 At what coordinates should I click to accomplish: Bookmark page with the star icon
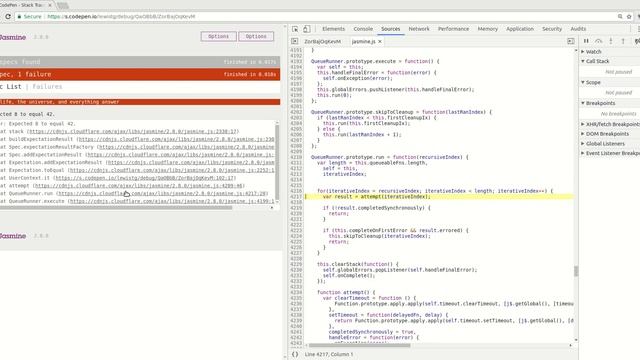[x=629, y=16]
